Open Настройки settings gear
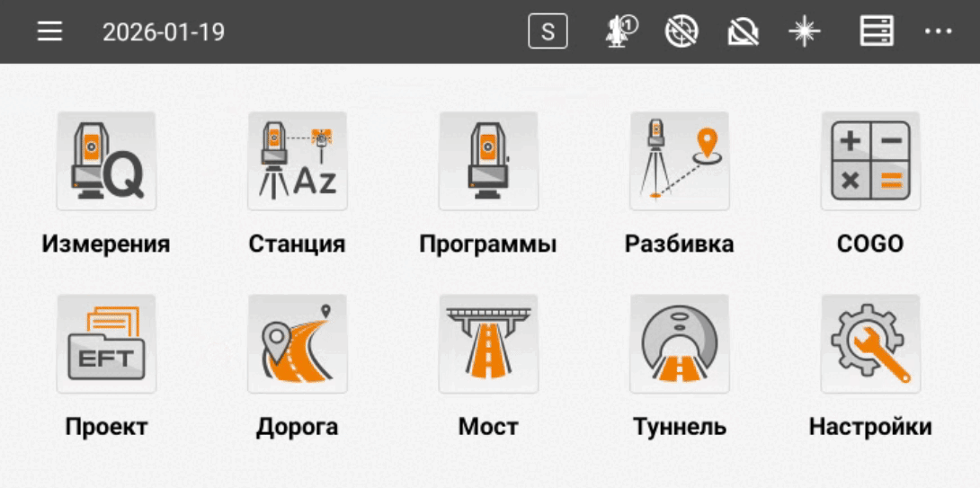Image resolution: width=980 pixels, height=488 pixels. [870, 343]
